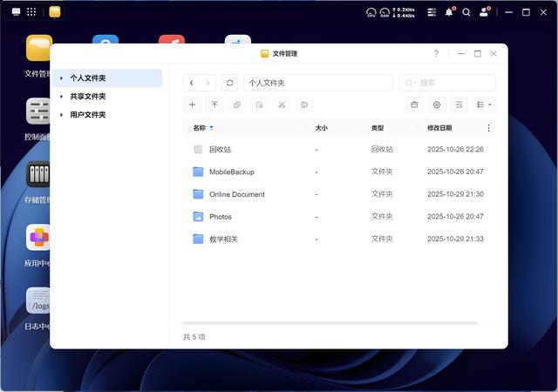Click the cut scissors icon

pyautogui.click(x=282, y=105)
